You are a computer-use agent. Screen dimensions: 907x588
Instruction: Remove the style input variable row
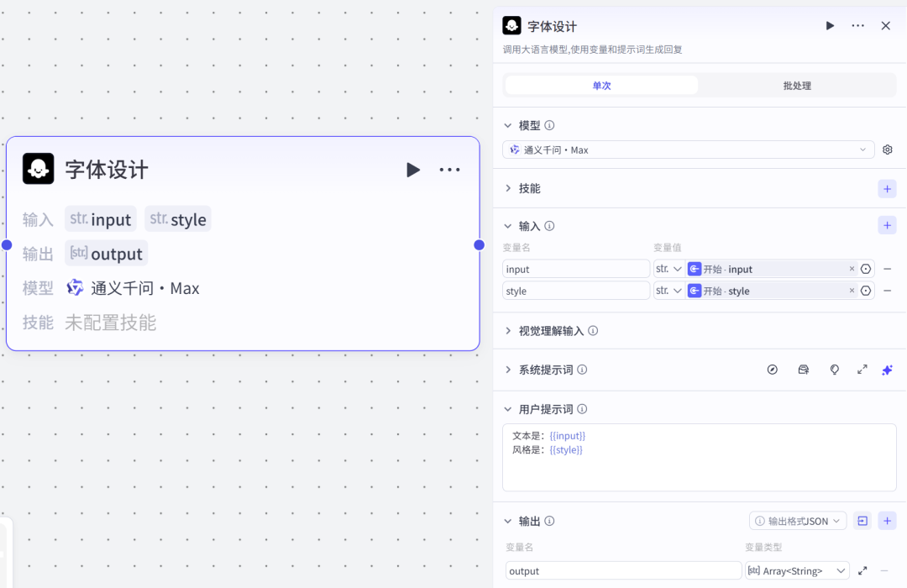click(x=887, y=291)
